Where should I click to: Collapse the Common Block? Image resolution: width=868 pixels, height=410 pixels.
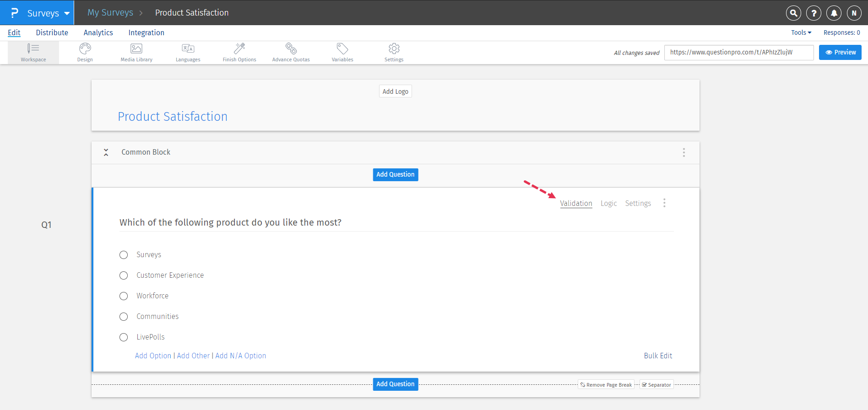click(106, 152)
